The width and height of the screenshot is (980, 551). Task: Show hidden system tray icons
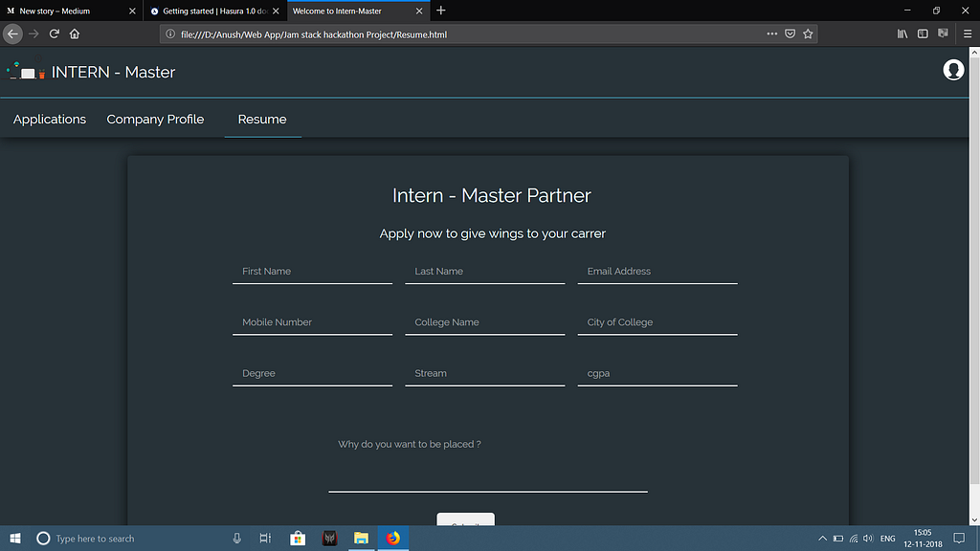[x=822, y=539]
